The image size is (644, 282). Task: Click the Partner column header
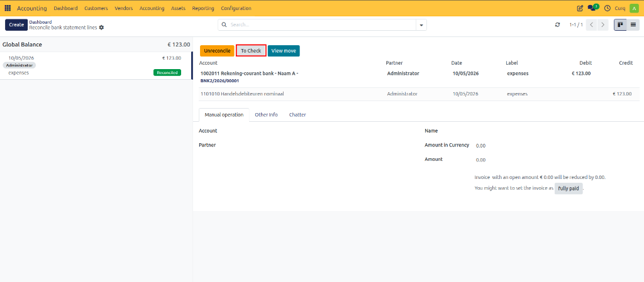394,63
